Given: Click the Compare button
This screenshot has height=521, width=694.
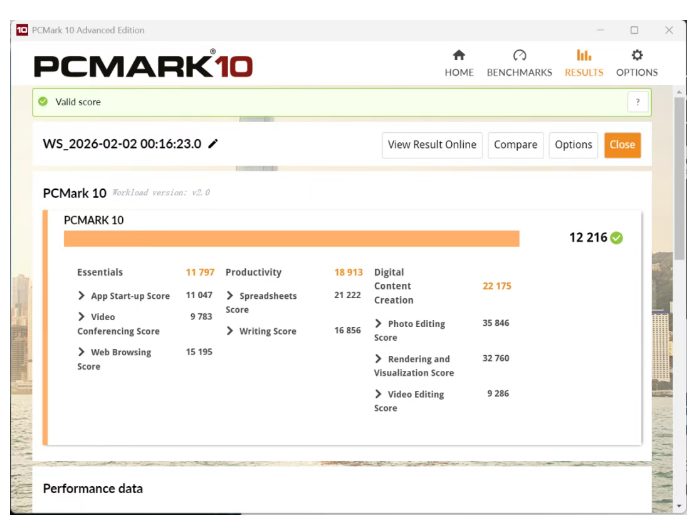Looking at the screenshot, I should click(x=515, y=145).
